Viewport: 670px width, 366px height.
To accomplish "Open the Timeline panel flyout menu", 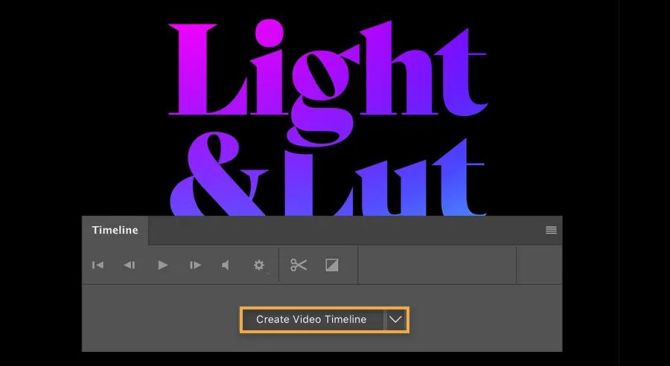I will (551, 230).
